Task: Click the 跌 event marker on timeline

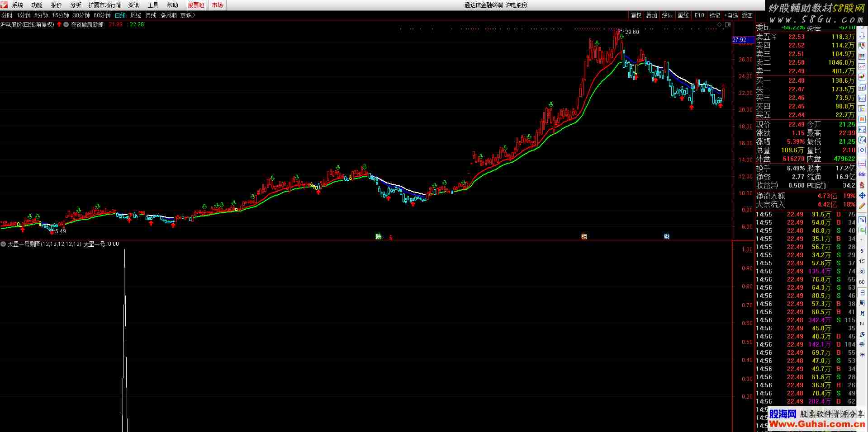Action: [378, 236]
